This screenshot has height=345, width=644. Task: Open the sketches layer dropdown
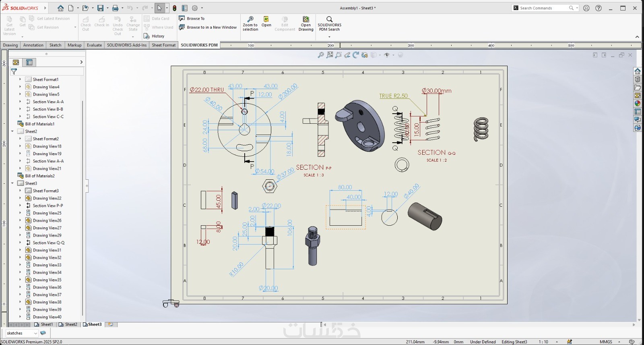35,333
